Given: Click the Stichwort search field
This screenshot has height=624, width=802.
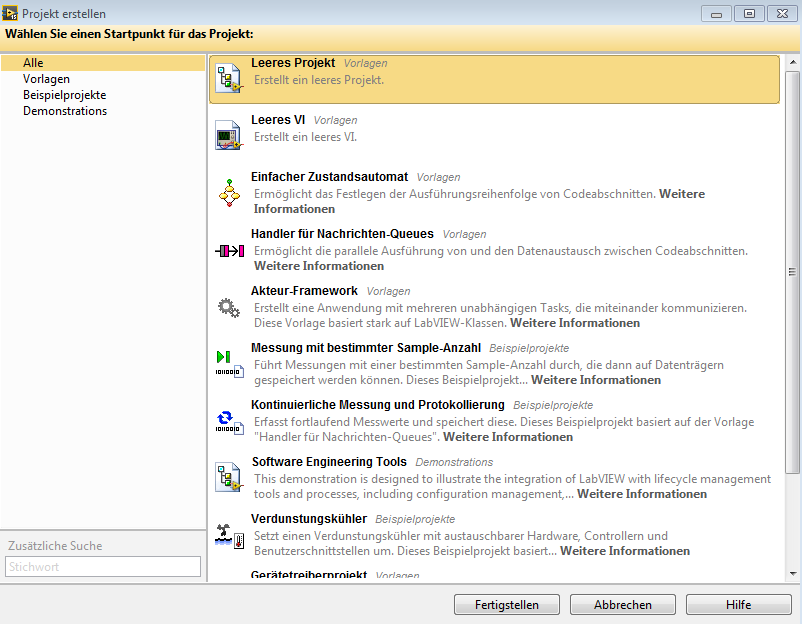Looking at the screenshot, I should (103, 567).
